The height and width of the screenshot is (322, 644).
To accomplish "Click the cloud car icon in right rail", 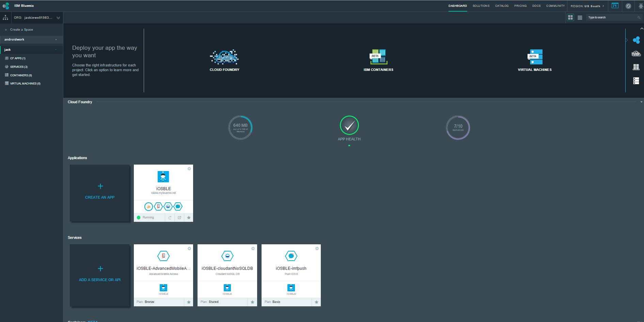I will point(636,53).
